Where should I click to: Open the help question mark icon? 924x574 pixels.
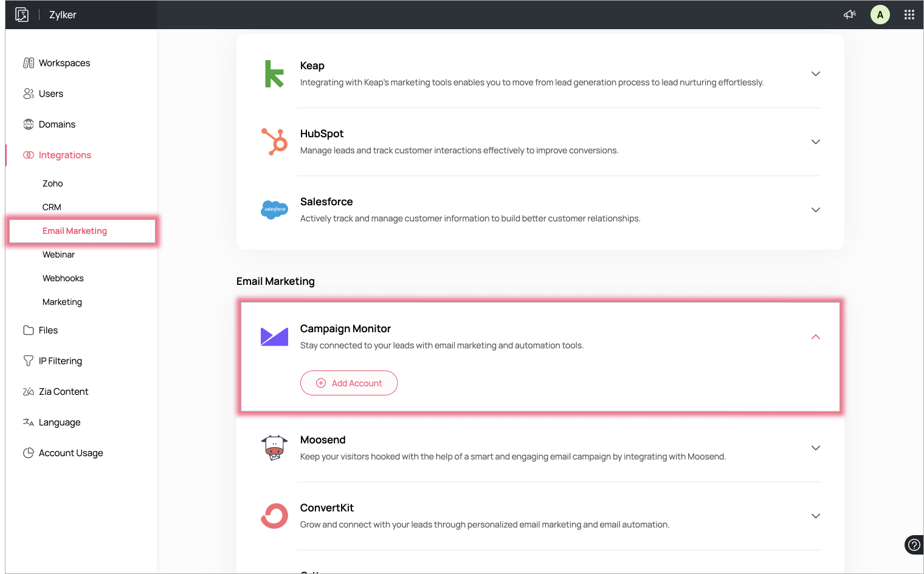point(914,545)
